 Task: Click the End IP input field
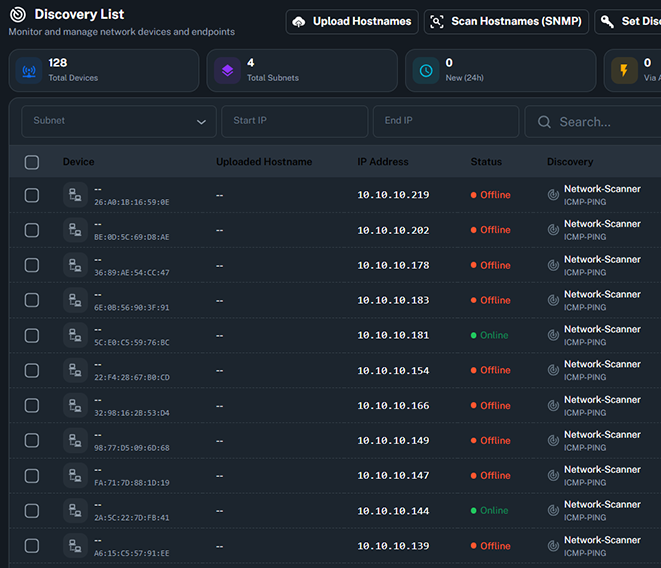tap(446, 121)
